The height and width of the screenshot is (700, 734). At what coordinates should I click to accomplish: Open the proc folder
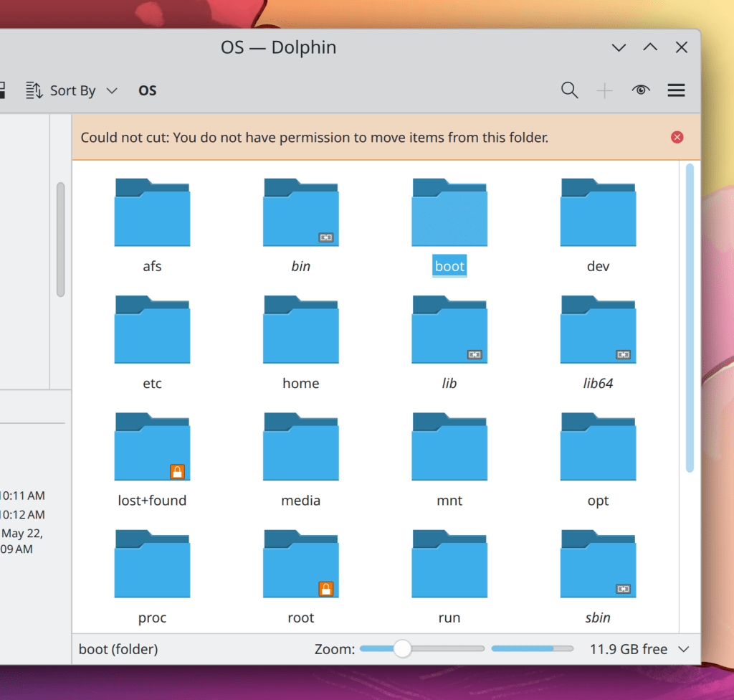tap(152, 563)
